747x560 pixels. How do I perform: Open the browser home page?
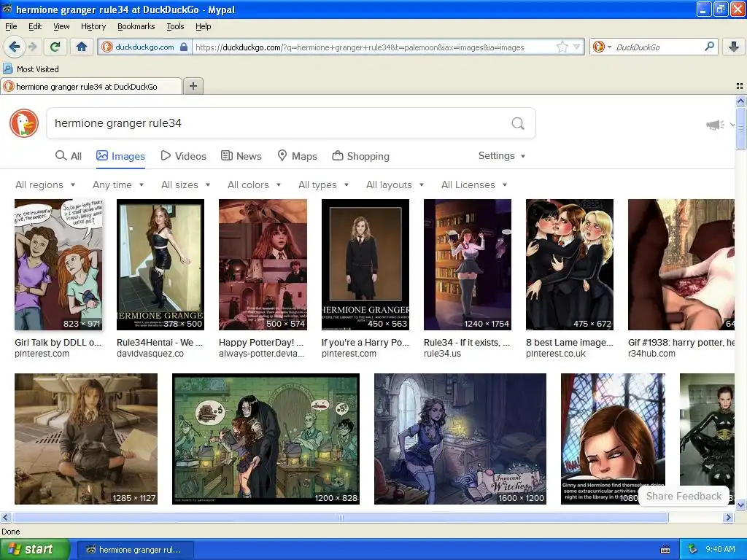(82, 47)
